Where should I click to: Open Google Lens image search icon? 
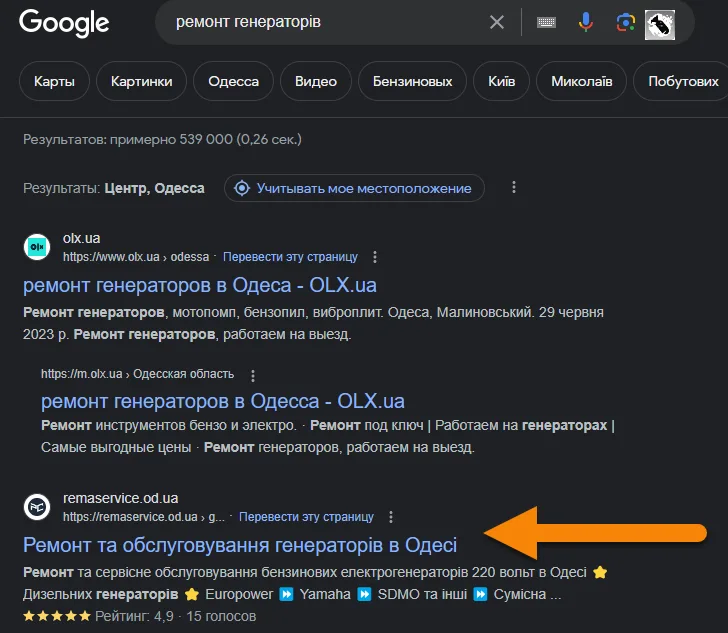coord(625,22)
